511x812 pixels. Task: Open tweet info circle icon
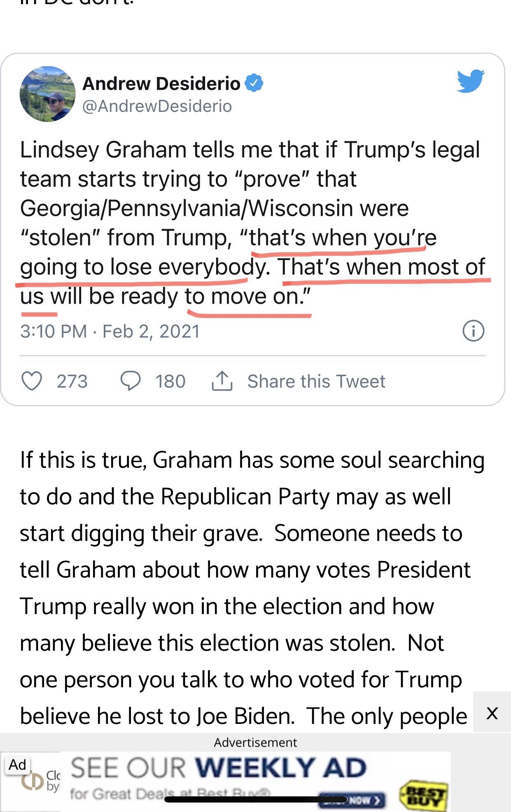click(474, 331)
